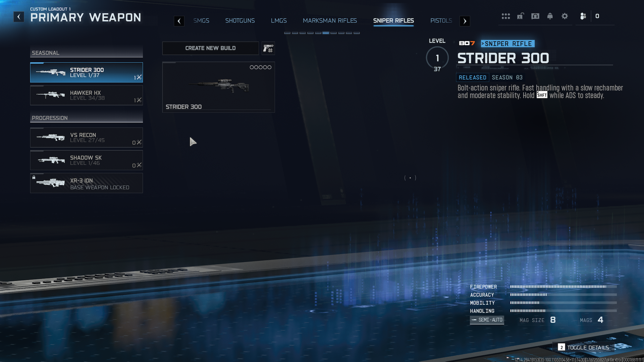Click the Strider 300 weapon silhouette in list
Screen dimensions: 644x362
tap(51, 72)
